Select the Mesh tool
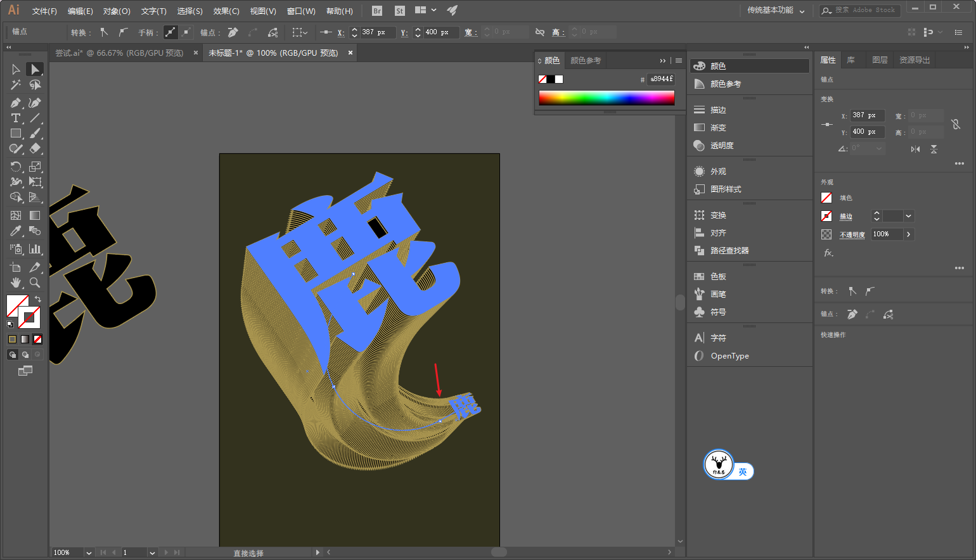 (16, 215)
